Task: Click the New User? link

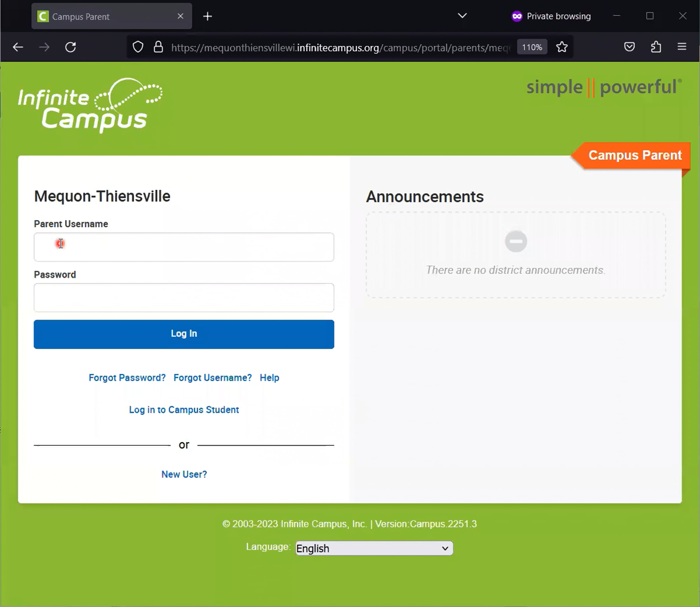Action: [x=184, y=474]
